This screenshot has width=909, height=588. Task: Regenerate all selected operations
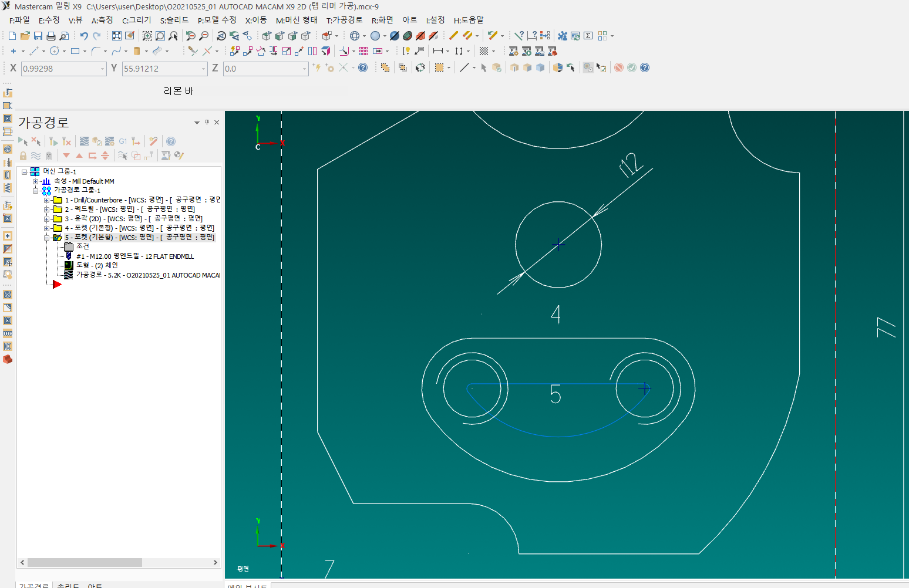click(x=53, y=141)
